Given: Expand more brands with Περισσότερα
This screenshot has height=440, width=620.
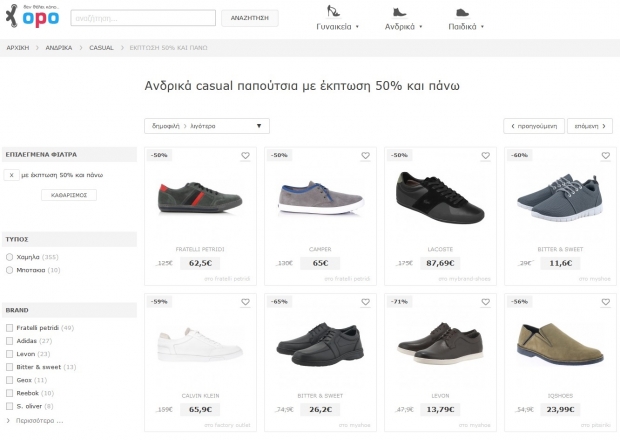Looking at the screenshot, I should pyautogui.click(x=35, y=421).
